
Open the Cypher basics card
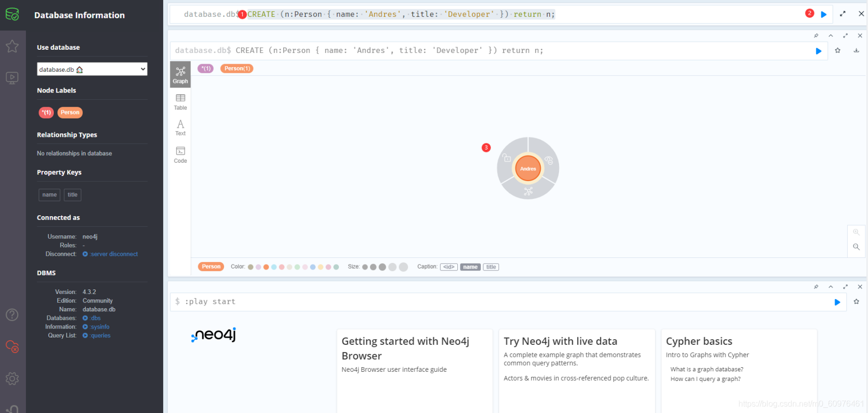click(x=739, y=371)
